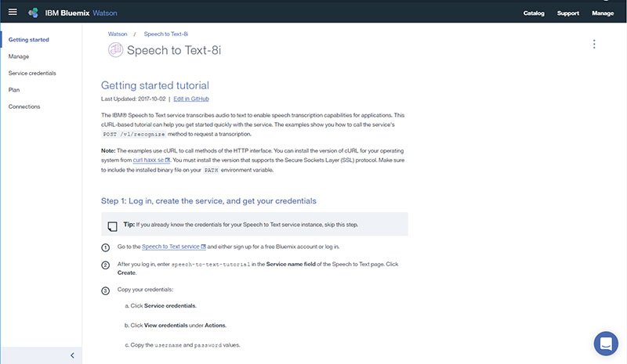
Task: Click the POST /v1/recognize code snippet
Action: tap(133, 135)
